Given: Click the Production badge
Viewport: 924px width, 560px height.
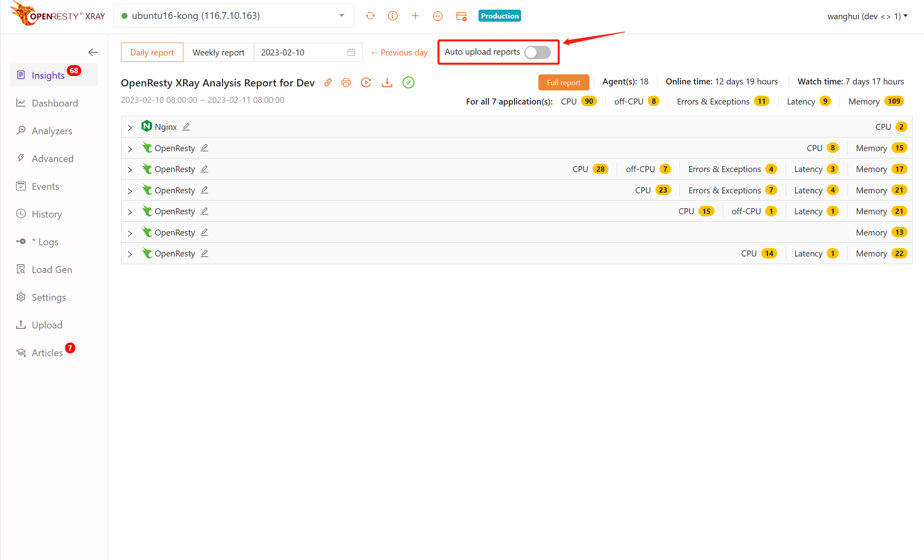Looking at the screenshot, I should click(500, 16).
